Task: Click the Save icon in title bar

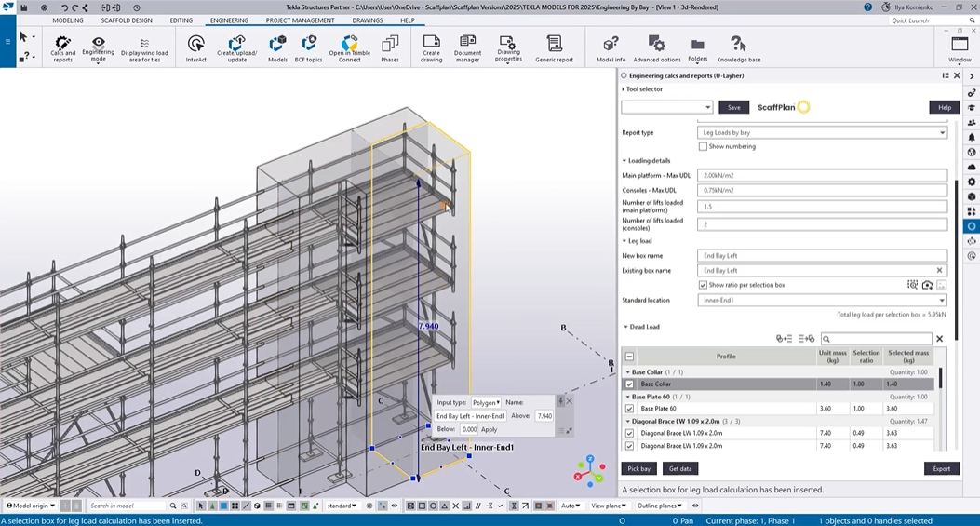Action: (24, 7)
